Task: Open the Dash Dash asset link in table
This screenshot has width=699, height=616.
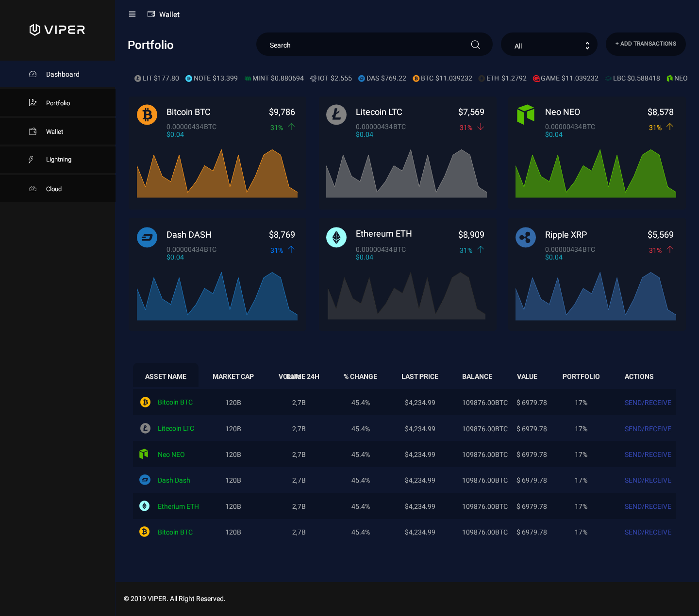Action: point(174,480)
